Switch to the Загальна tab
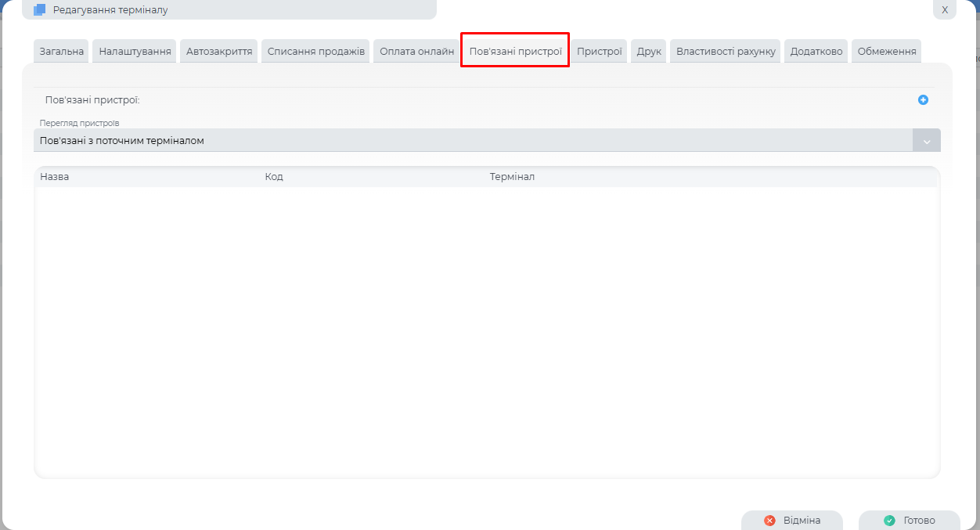 pos(61,52)
